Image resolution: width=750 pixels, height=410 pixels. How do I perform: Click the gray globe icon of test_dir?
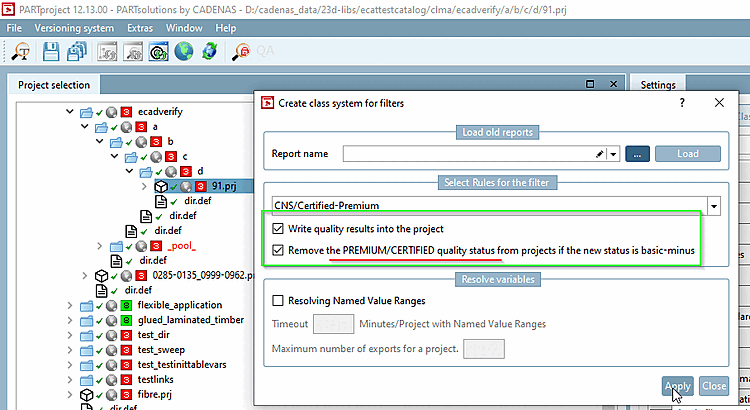pos(112,335)
